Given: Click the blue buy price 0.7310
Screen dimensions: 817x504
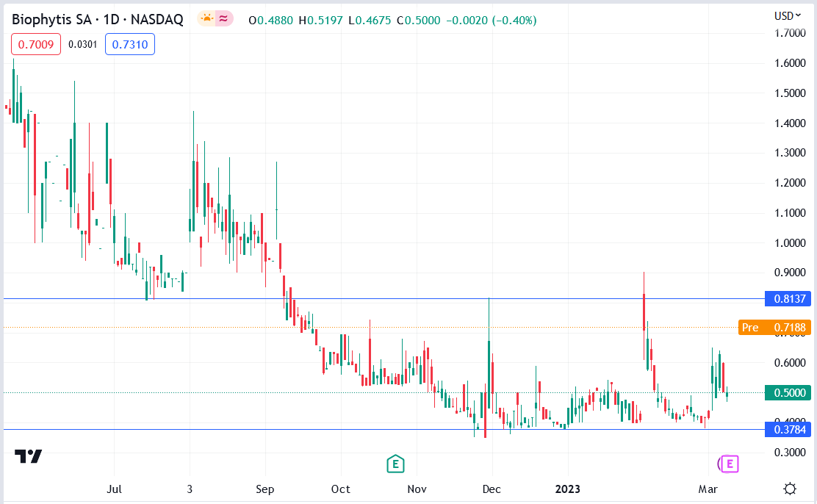Looking at the screenshot, I should coord(130,44).
